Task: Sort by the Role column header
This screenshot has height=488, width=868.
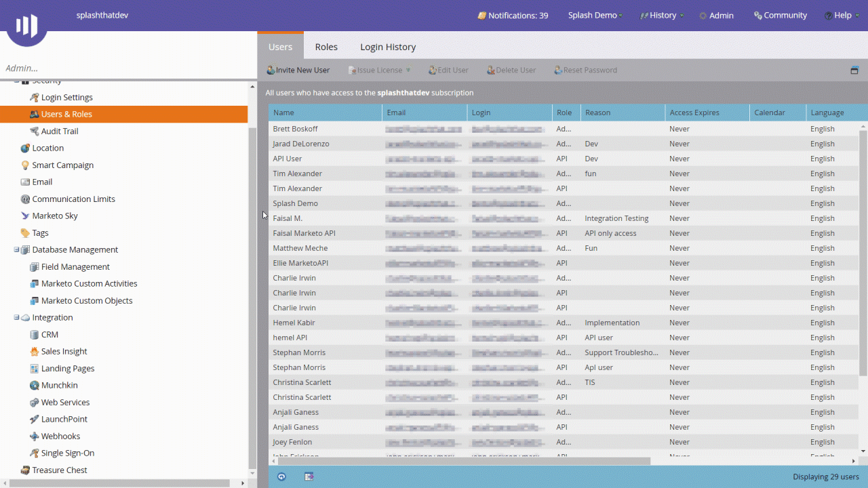Action: click(566, 113)
